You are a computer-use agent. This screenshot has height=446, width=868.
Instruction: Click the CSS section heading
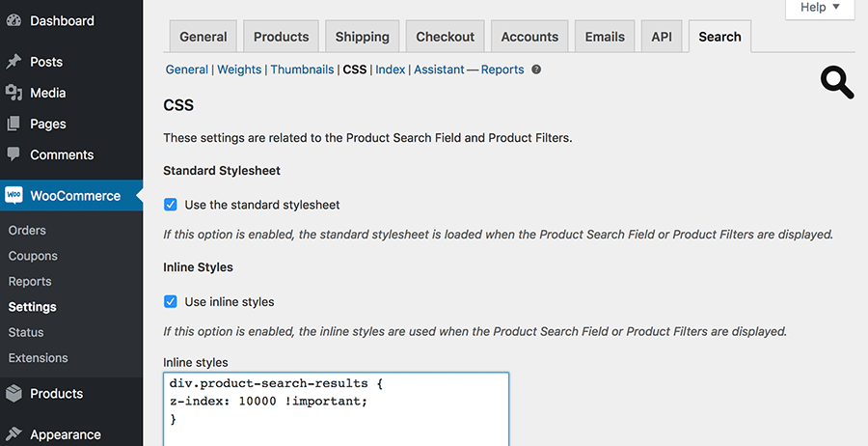click(x=178, y=105)
